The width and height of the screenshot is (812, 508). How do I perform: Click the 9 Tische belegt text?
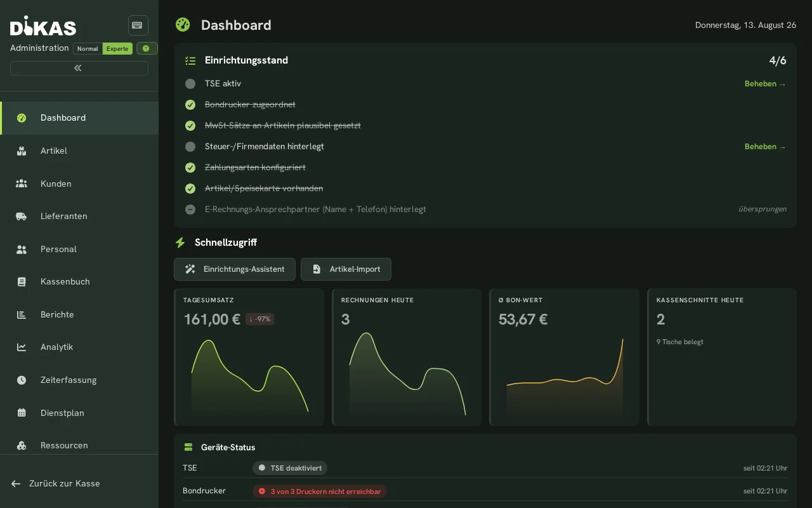pyautogui.click(x=680, y=342)
